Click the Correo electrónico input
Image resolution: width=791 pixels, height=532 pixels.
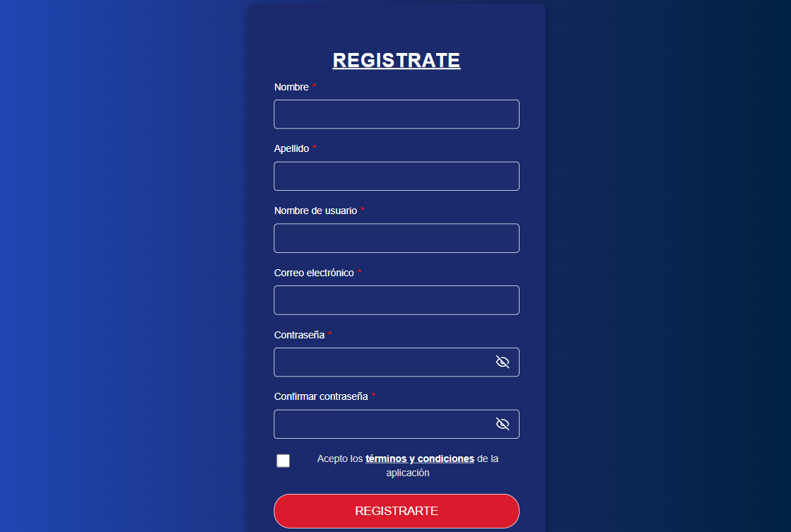click(x=396, y=300)
